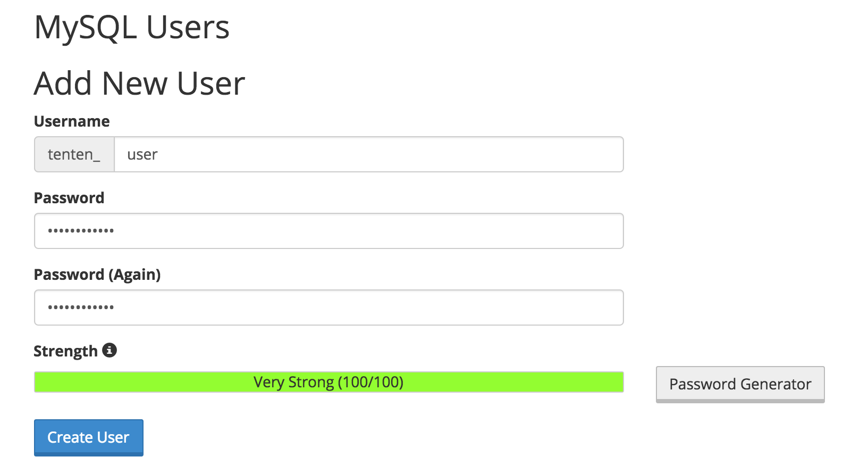Click the masked dots in Password field

click(x=81, y=231)
